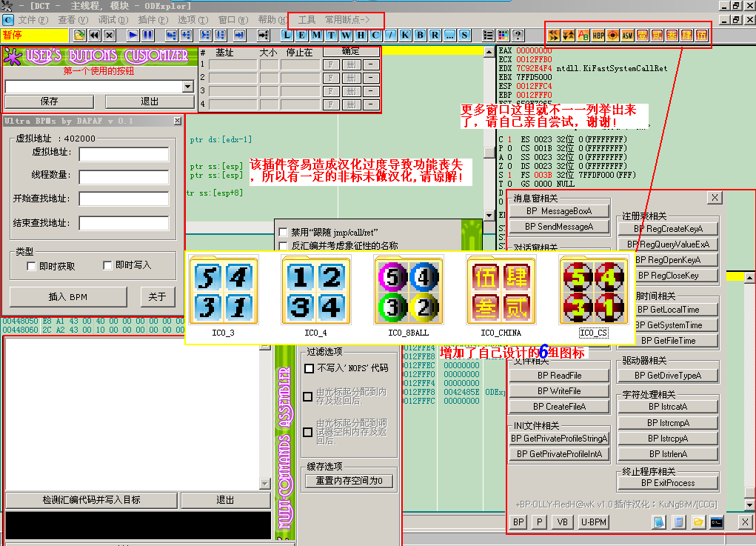Click the 关于 button
The height and width of the screenshot is (546, 756).
point(157,297)
